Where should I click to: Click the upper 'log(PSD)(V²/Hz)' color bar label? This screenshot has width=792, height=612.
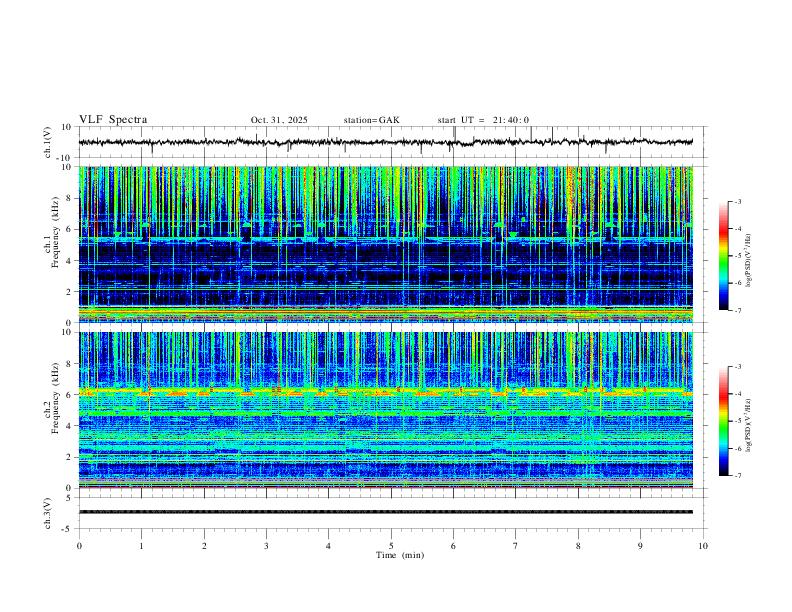(x=749, y=260)
